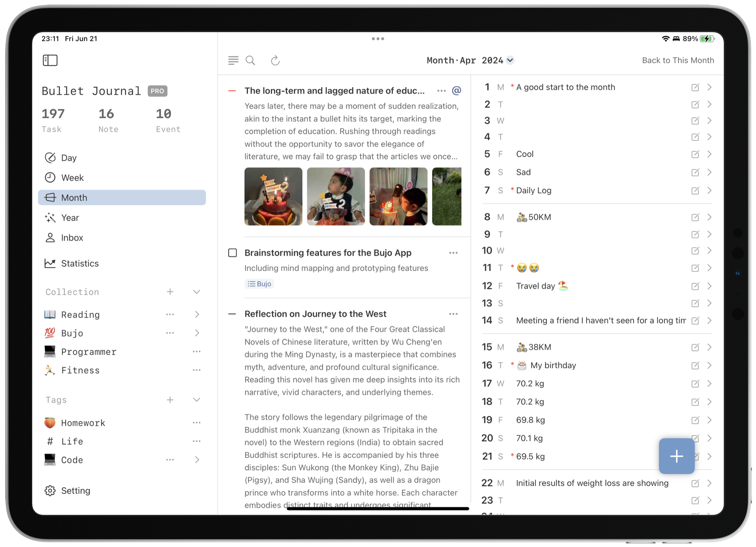This screenshot has height=547, width=756.
Task: Click the blue plus add button
Action: (x=676, y=456)
